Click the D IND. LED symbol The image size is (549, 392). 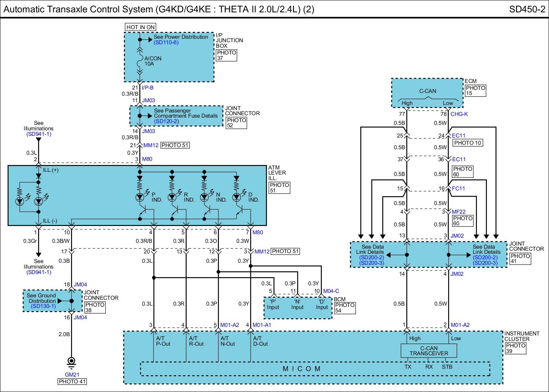tap(236, 197)
